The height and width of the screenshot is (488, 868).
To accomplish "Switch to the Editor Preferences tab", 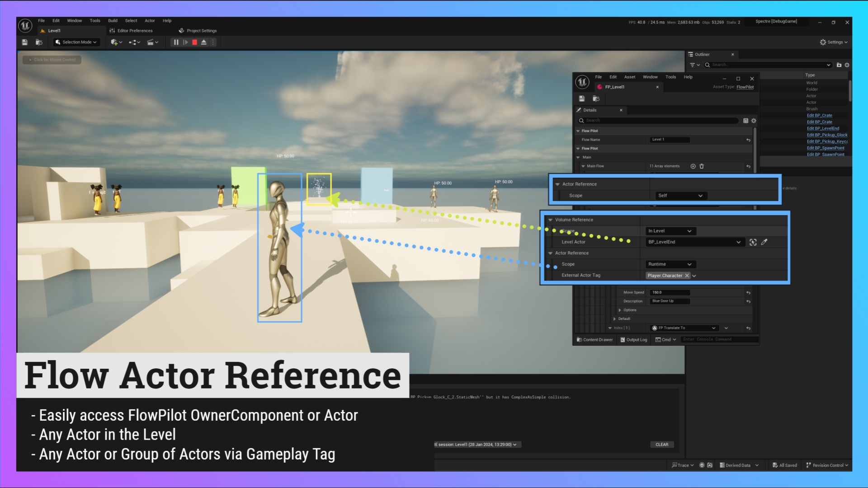I will (x=135, y=31).
